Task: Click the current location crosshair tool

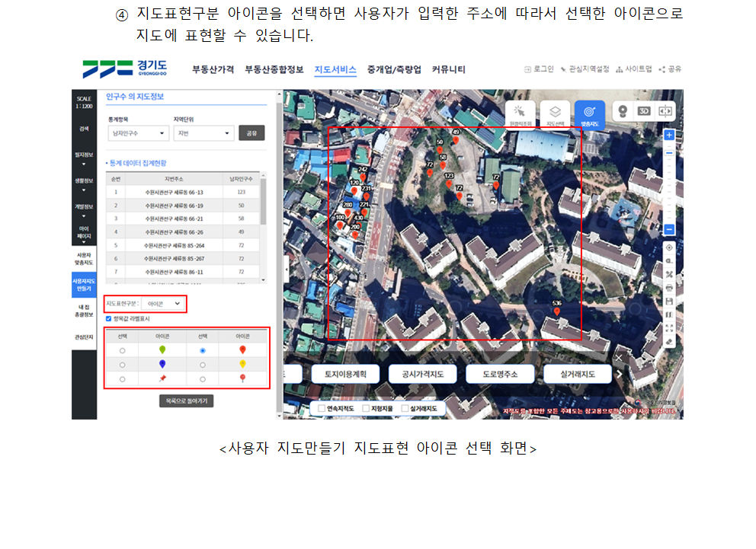Action: (x=669, y=247)
